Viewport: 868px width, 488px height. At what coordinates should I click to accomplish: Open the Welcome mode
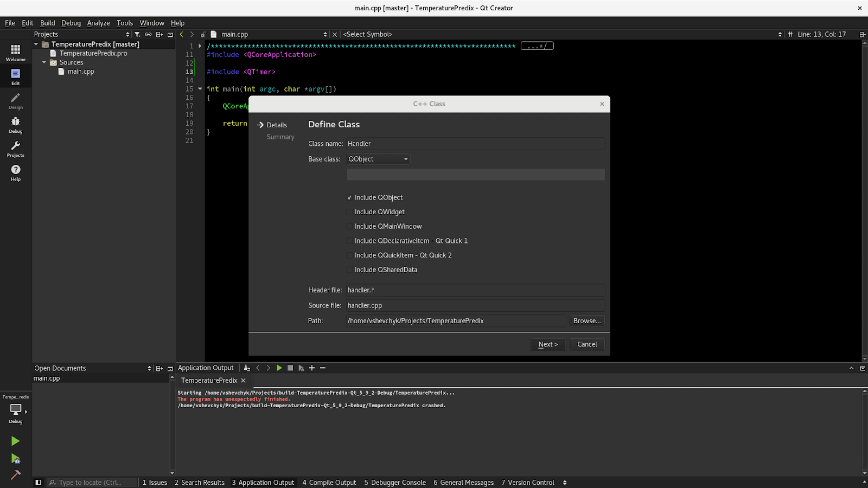coord(16,53)
